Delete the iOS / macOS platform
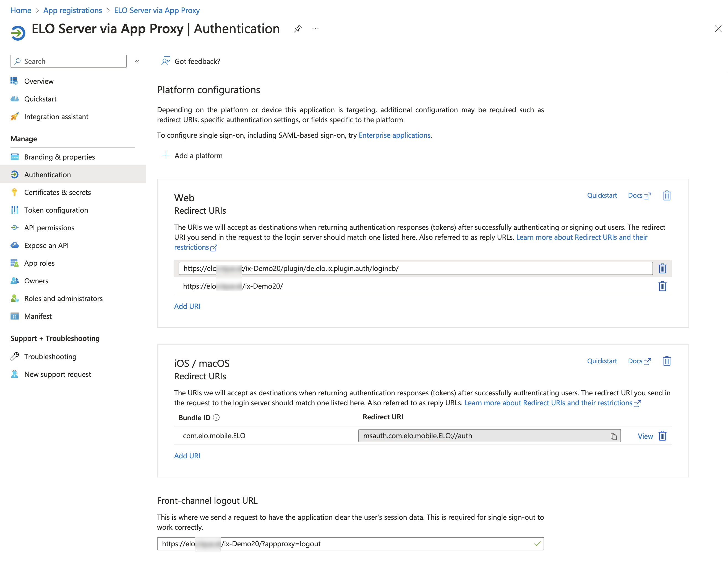 click(x=667, y=361)
